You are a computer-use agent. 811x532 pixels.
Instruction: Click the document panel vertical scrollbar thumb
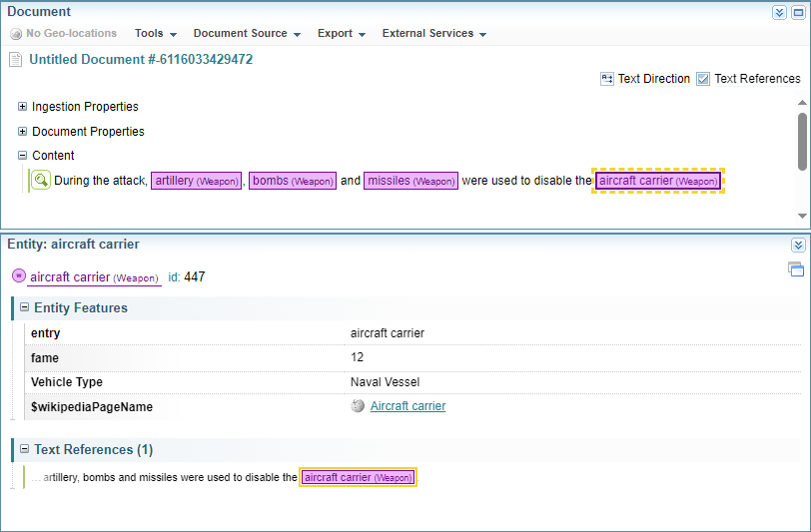pyautogui.click(x=802, y=141)
